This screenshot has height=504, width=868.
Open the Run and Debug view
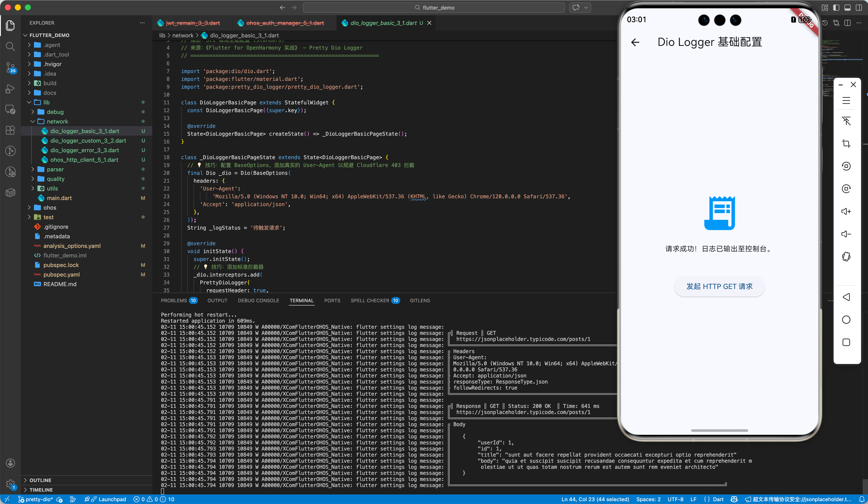[x=10, y=89]
